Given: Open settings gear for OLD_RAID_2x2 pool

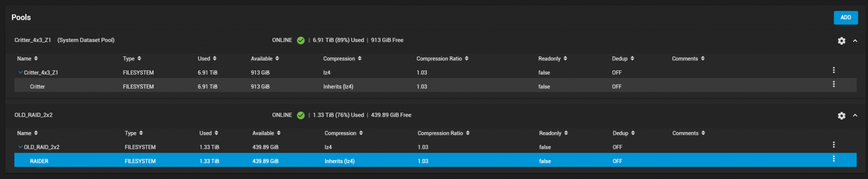Looking at the screenshot, I should point(841,115).
